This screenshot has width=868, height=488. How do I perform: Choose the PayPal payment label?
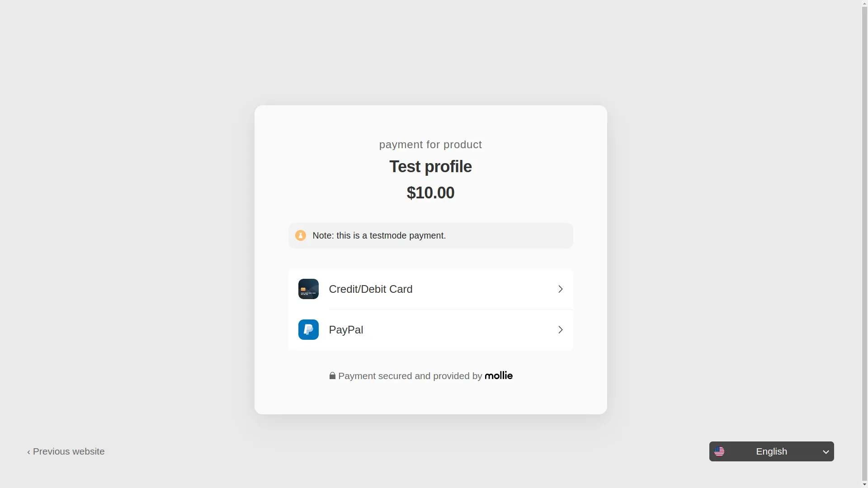346,330
